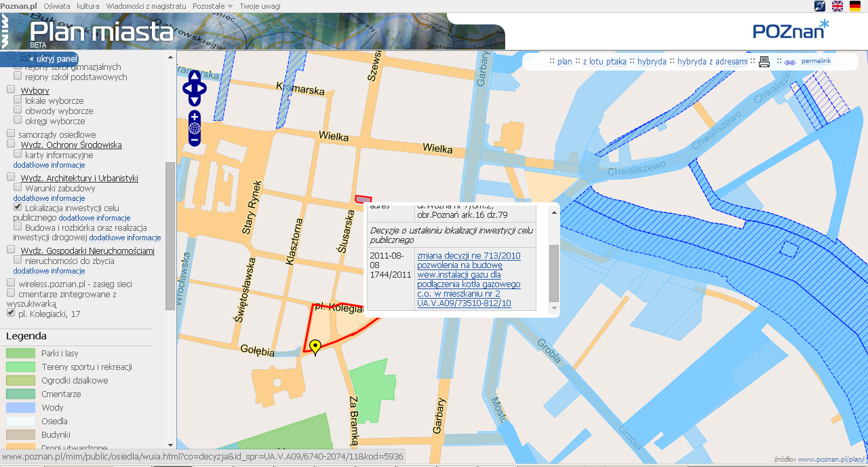Zoom out with the minus button
The image size is (868, 467).
coord(195,140)
